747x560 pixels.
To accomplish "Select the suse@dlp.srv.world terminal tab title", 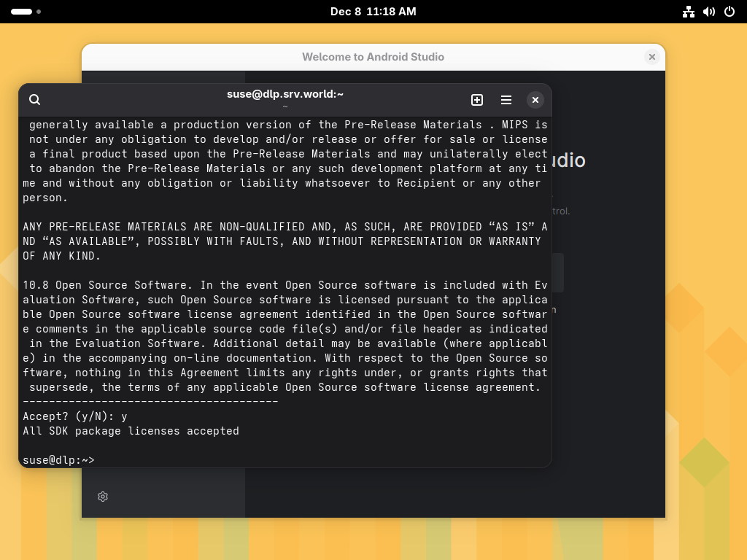I will coord(285,94).
